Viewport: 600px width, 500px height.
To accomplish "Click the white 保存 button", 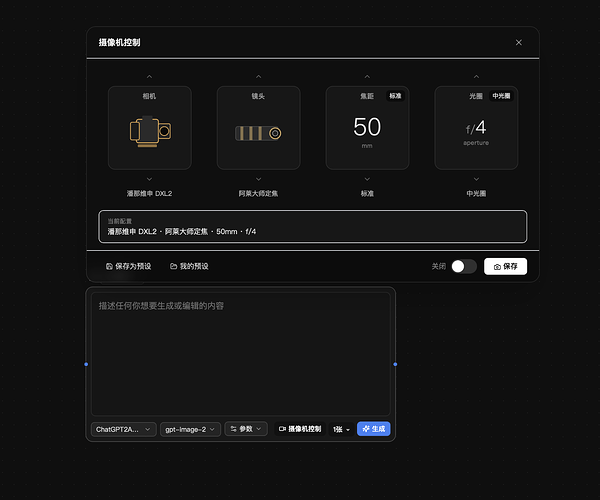I will (x=505, y=266).
